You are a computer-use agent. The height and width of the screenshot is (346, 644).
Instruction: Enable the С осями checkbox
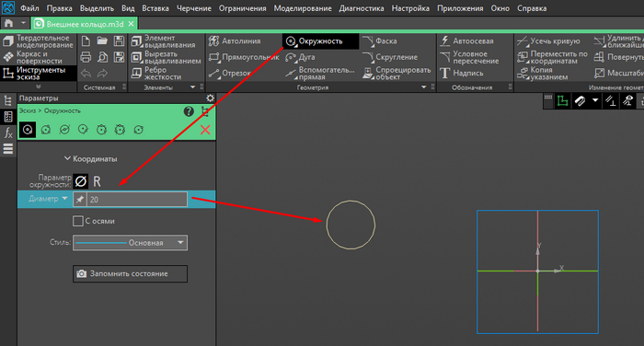coord(77,221)
